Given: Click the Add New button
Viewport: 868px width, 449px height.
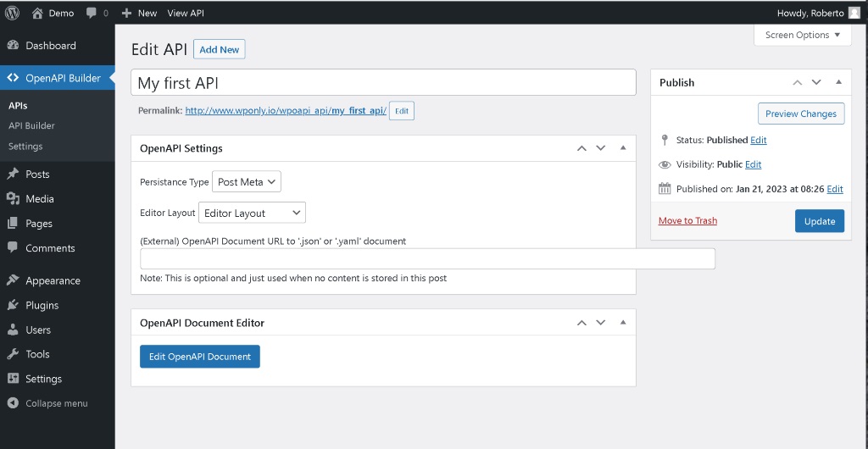Looking at the screenshot, I should pos(220,49).
